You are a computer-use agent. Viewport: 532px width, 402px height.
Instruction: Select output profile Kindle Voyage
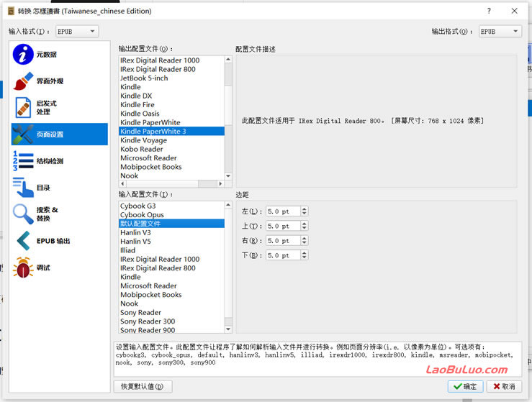[x=171, y=140]
